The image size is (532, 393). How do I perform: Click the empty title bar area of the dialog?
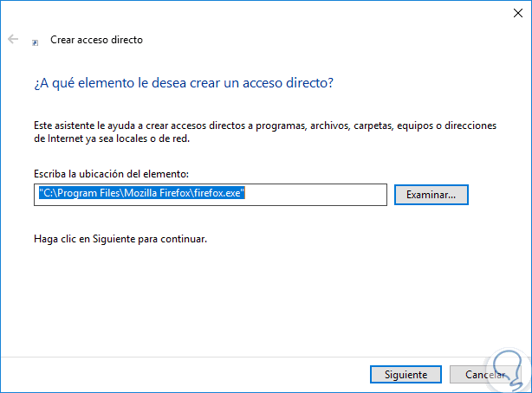tap(260, 13)
